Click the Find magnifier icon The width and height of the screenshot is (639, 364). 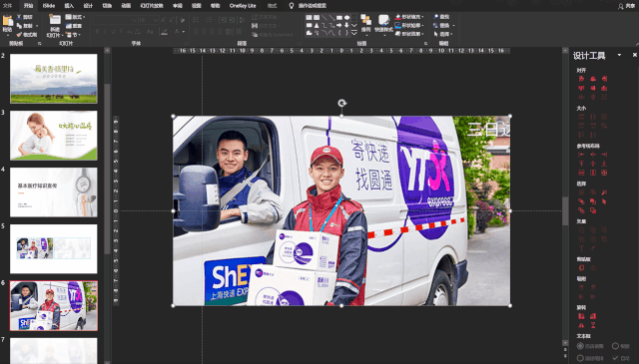click(x=435, y=17)
